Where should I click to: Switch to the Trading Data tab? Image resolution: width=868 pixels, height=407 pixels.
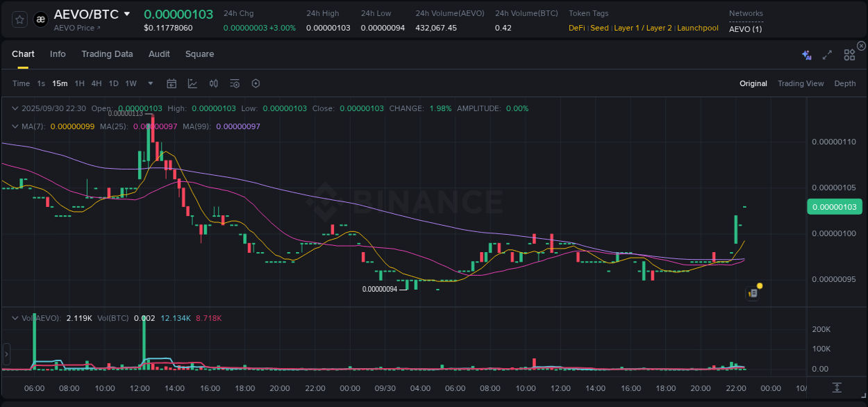tap(107, 54)
